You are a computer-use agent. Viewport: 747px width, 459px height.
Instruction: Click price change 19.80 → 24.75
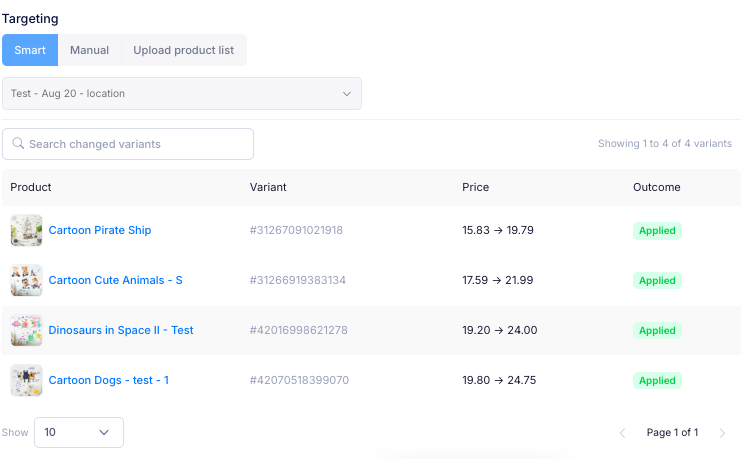[499, 380]
